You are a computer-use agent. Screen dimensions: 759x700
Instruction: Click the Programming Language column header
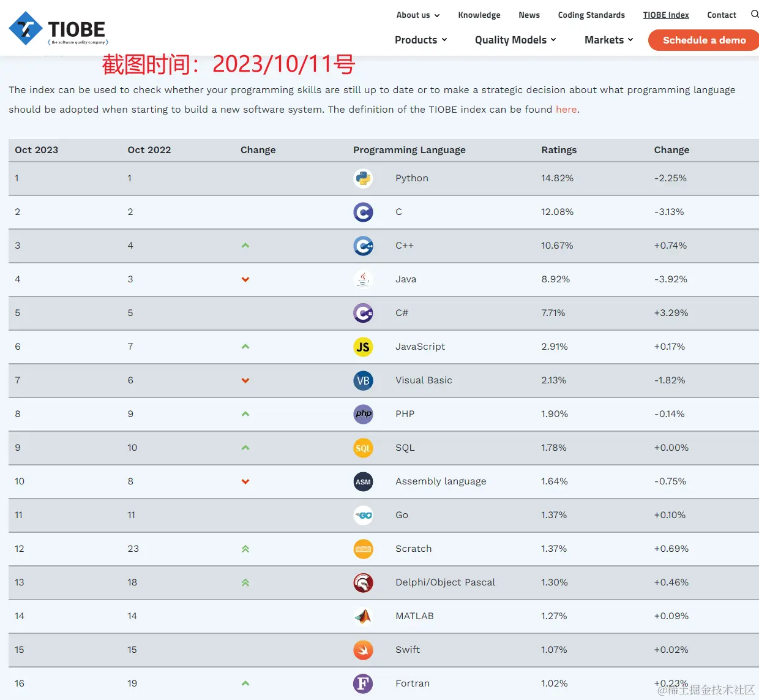click(409, 150)
